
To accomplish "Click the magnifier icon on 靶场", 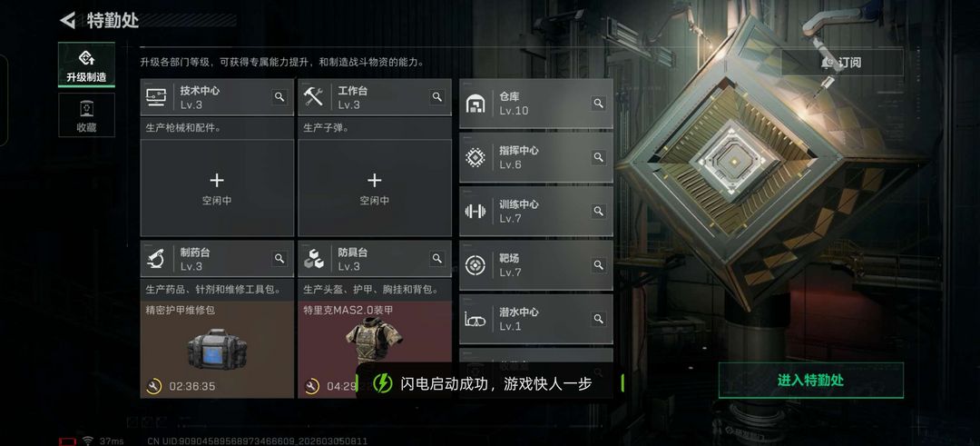I will pos(599,265).
